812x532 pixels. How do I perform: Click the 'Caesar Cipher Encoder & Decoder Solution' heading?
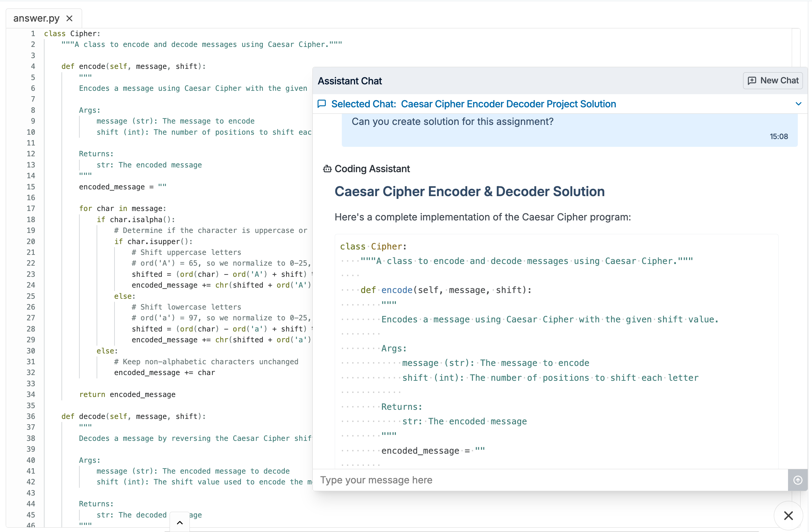click(469, 192)
